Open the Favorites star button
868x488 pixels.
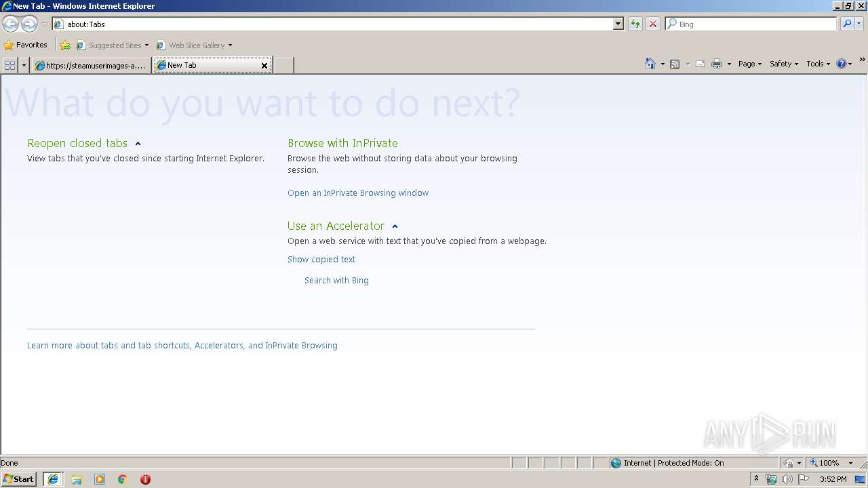coord(26,45)
